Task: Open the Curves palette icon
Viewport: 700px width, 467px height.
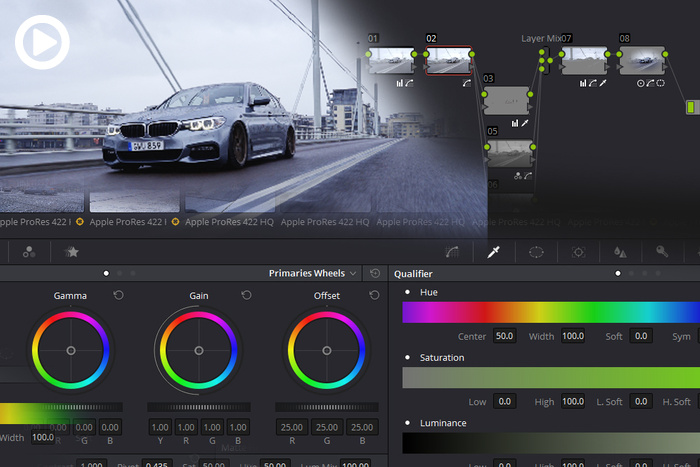Action: point(451,252)
